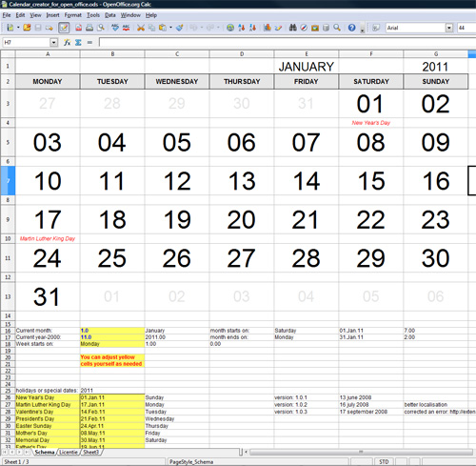Toggle AutoSpellcheck red-underline icon

(126, 28)
